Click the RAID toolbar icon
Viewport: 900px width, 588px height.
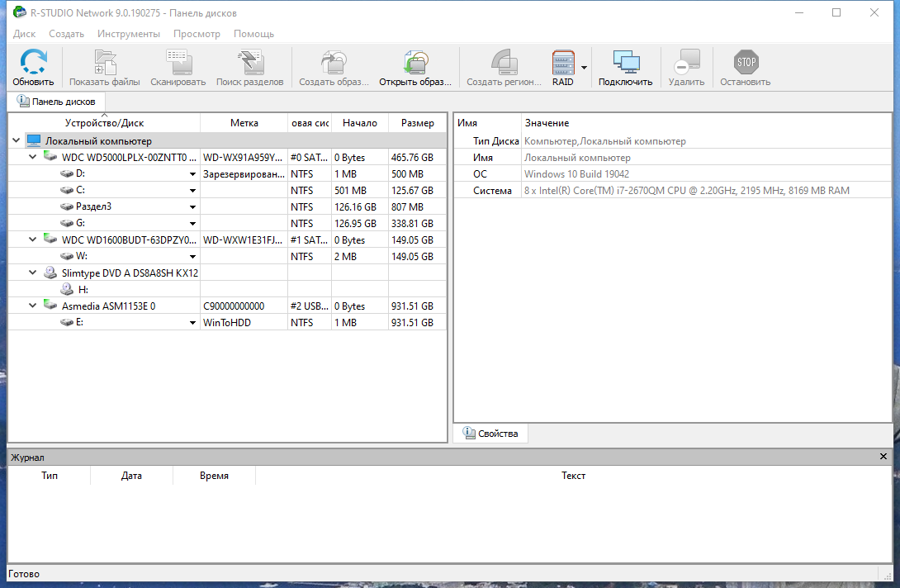tap(563, 62)
